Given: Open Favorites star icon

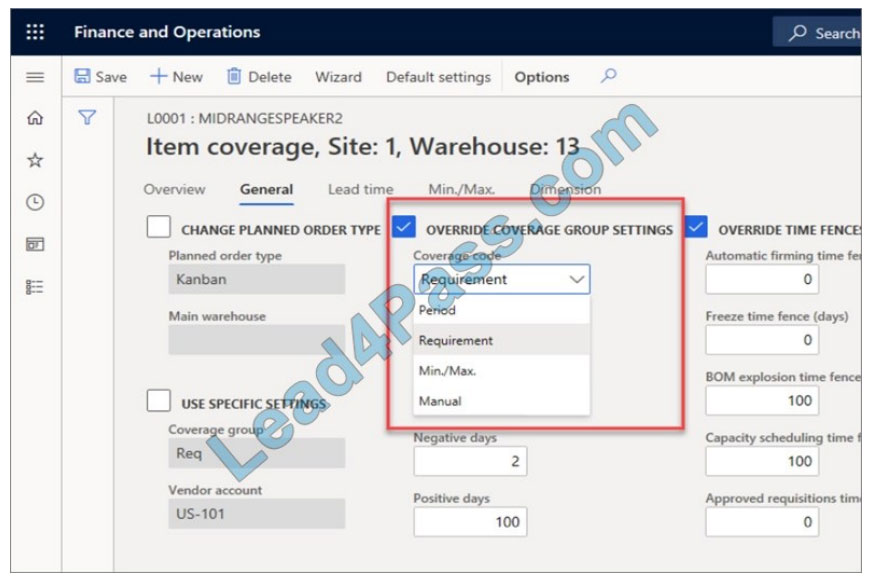Looking at the screenshot, I should [35, 160].
